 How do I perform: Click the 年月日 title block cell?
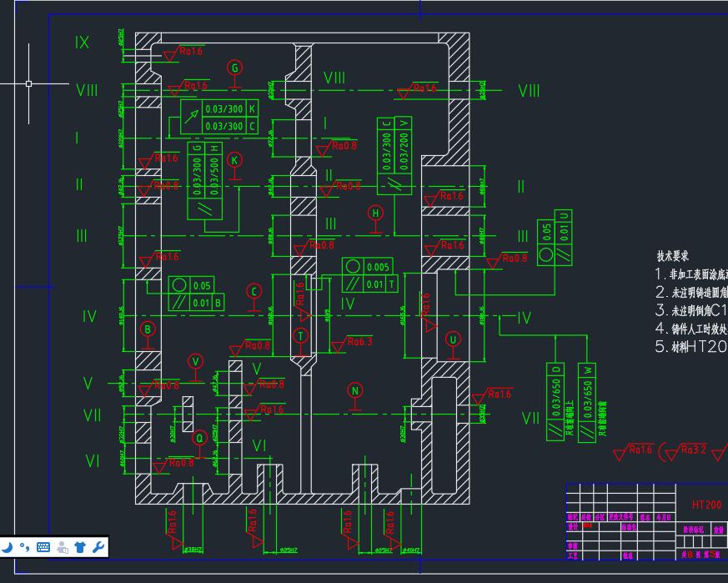664,517
